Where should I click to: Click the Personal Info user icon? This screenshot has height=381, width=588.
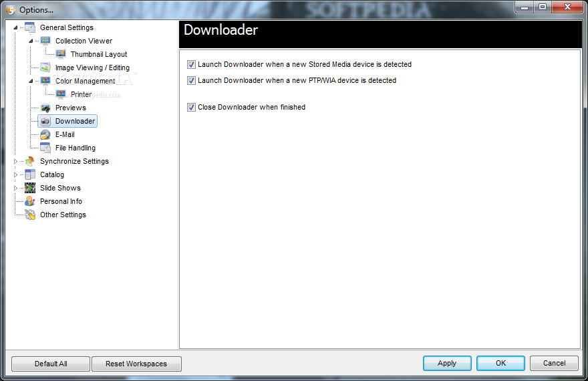(30, 201)
